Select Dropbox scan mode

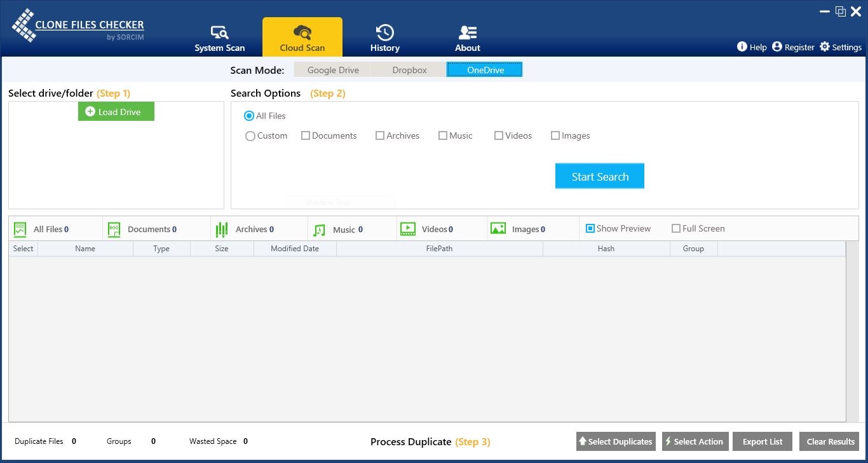409,70
